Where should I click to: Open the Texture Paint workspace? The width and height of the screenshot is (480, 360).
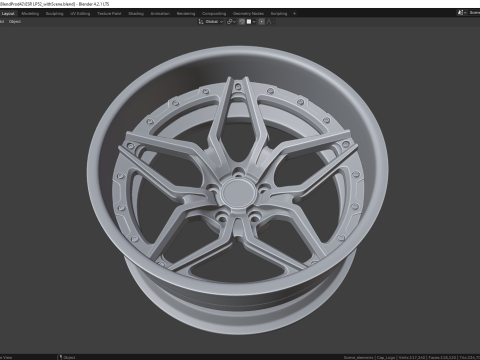point(109,14)
